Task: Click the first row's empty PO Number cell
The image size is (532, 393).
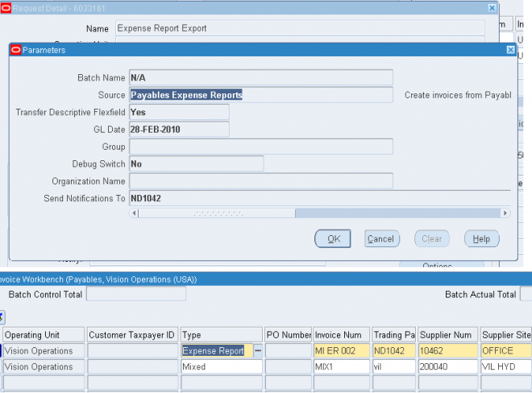Action: tap(288, 350)
